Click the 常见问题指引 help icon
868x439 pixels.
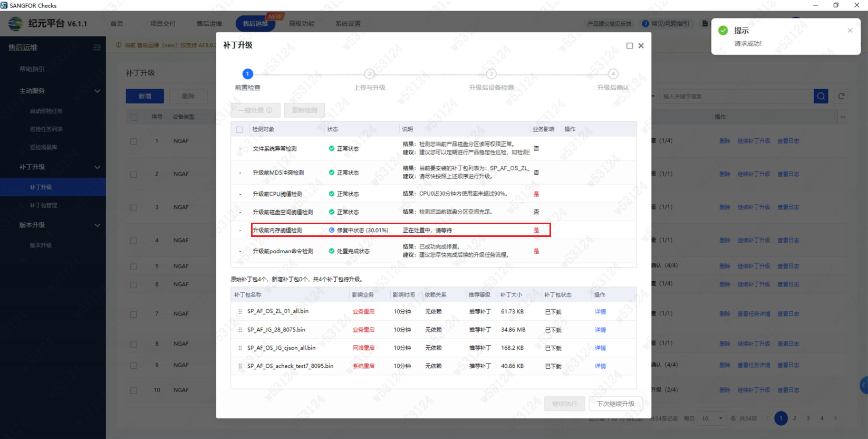click(x=645, y=24)
